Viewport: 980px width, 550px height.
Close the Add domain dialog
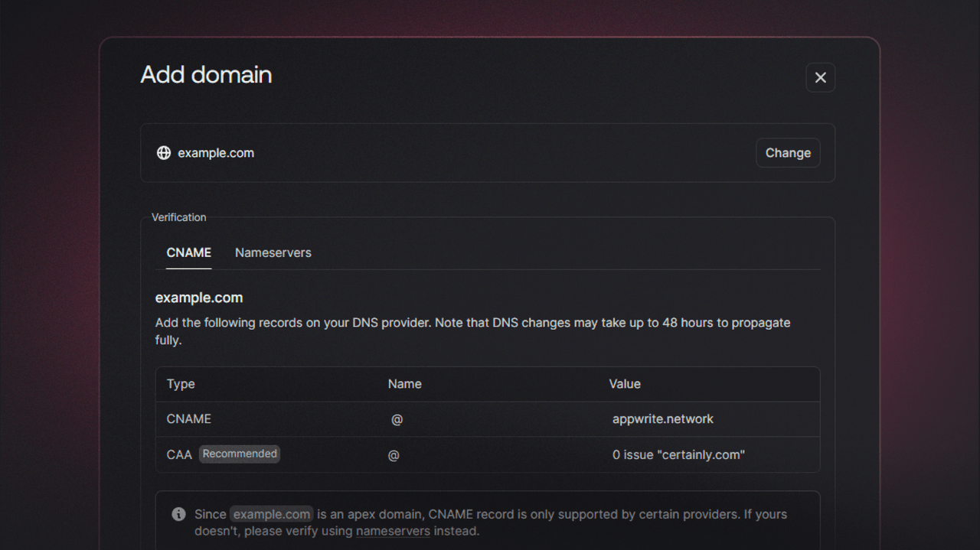coord(820,77)
